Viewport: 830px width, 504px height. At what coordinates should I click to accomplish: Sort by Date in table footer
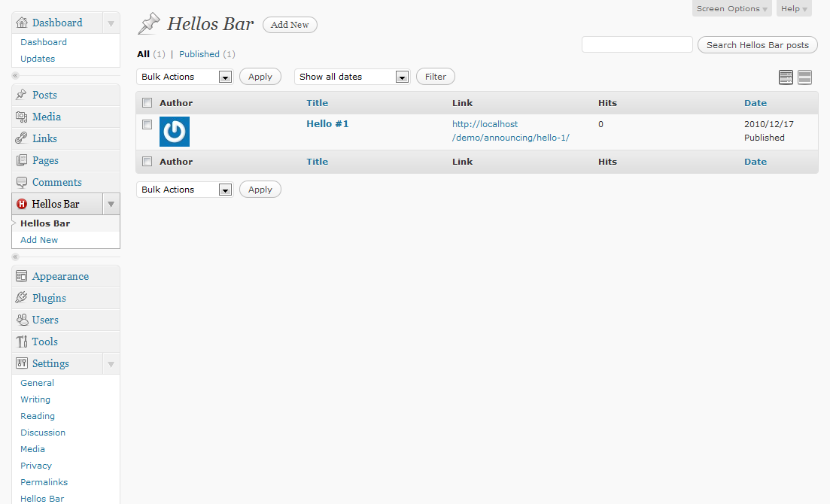(x=756, y=162)
